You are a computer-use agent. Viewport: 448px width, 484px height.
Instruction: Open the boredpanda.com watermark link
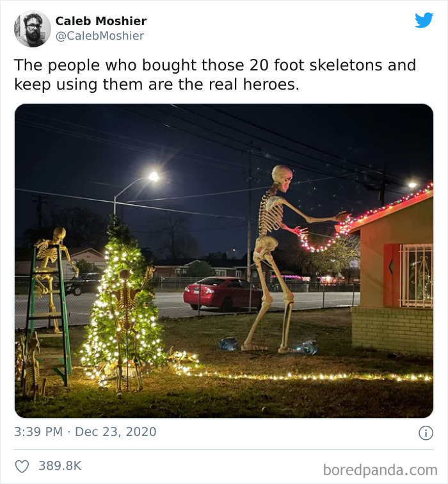click(380, 470)
